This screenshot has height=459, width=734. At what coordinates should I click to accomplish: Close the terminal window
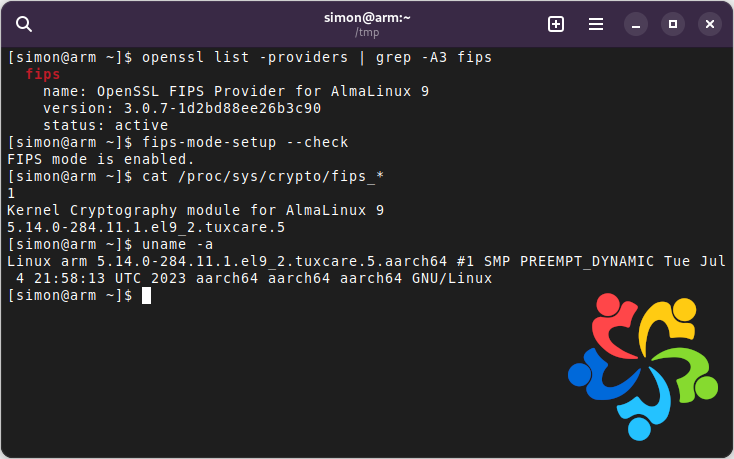pyautogui.click(x=709, y=24)
